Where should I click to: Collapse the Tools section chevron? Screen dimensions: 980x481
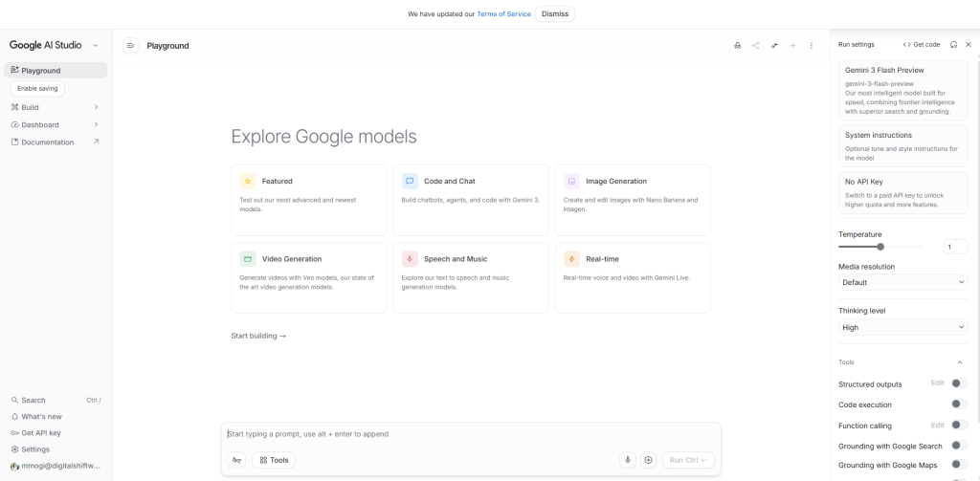pos(960,362)
